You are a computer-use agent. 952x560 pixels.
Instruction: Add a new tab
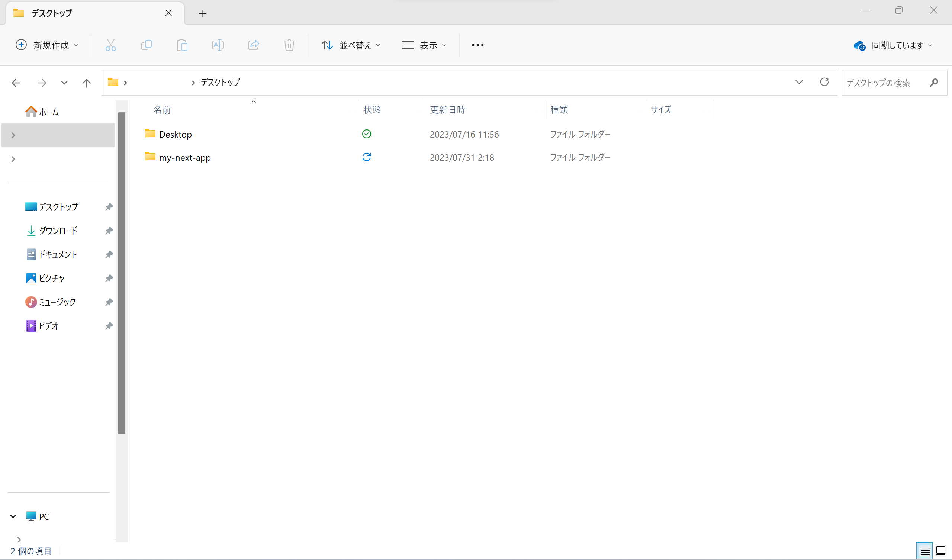tap(203, 13)
